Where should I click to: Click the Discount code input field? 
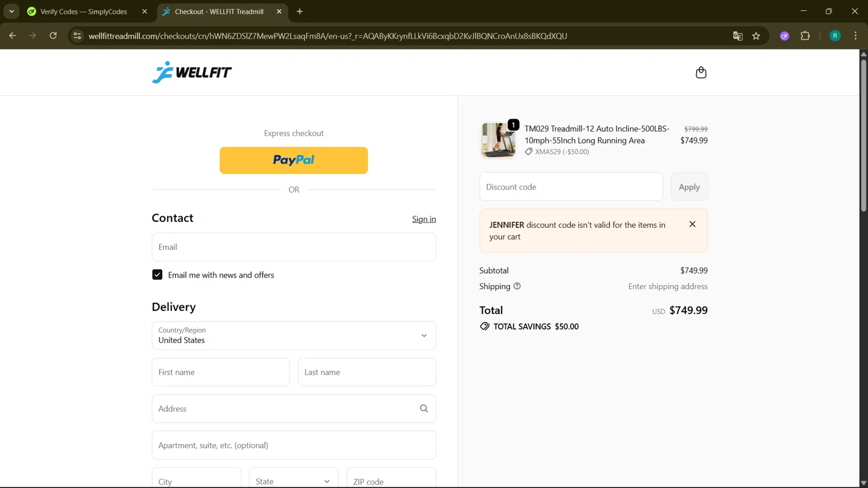571,187
